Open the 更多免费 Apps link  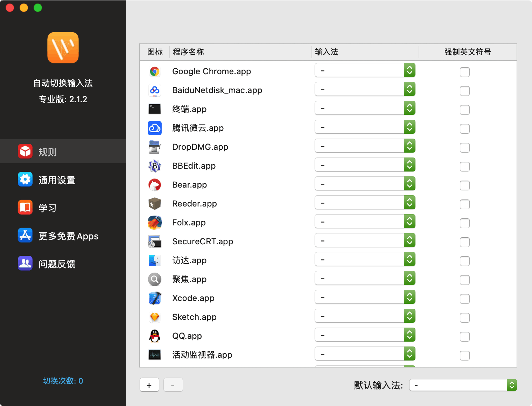68,236
